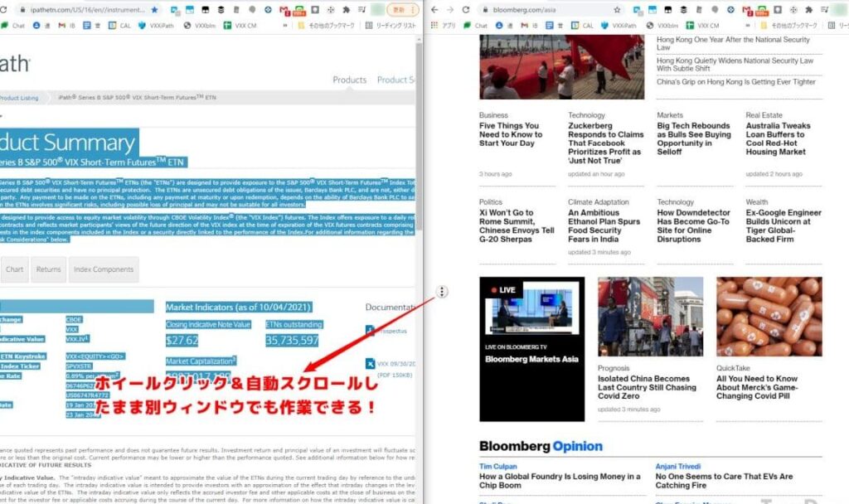Screen dimensions: 849x504
Task: Open Extensions puzzle icon in left window
Action: tap(347, 10)
